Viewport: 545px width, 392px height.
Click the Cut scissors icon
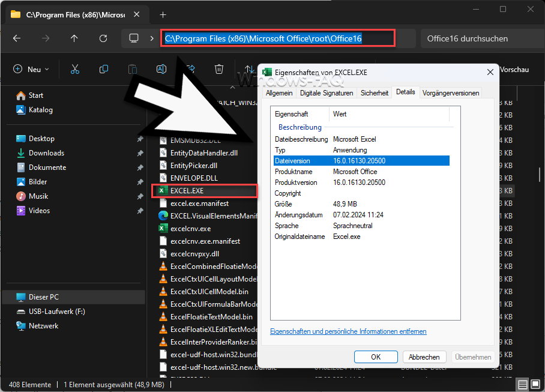pyautogui.click(x=75, y=69)
